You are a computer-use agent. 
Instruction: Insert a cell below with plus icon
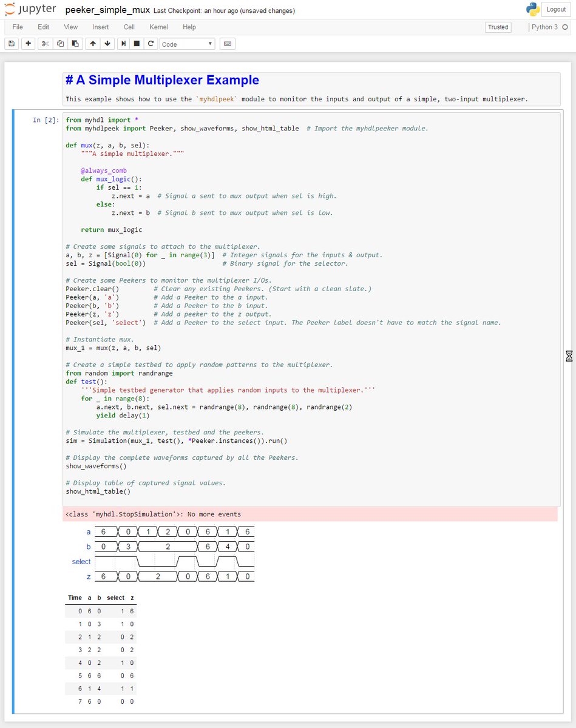29,44
